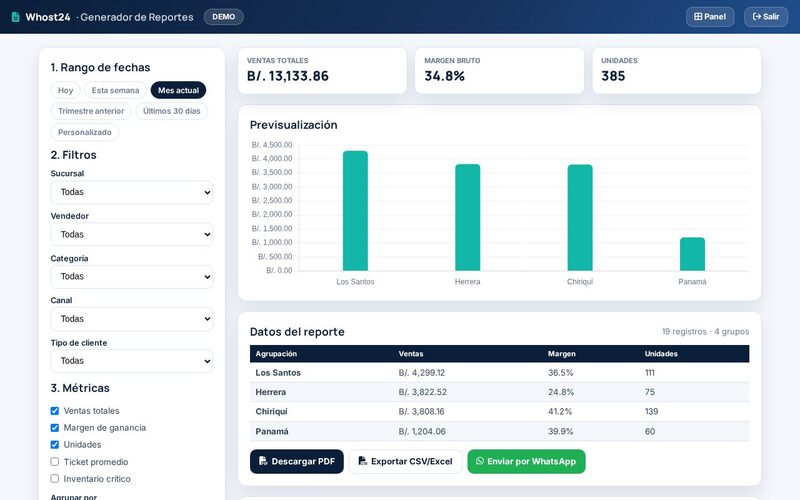
Task: Click the 36.5% margin cell
Action: [560, 372]
